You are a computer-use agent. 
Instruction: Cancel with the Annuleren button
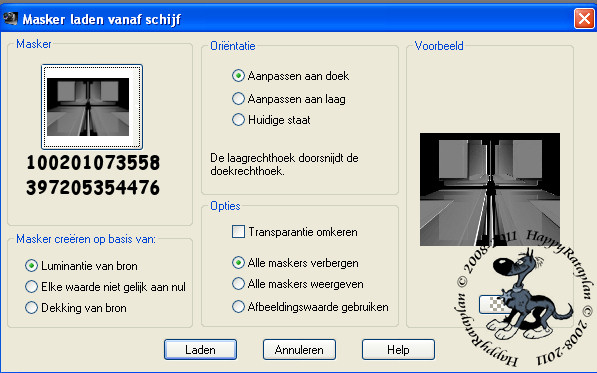pos(299,349)
